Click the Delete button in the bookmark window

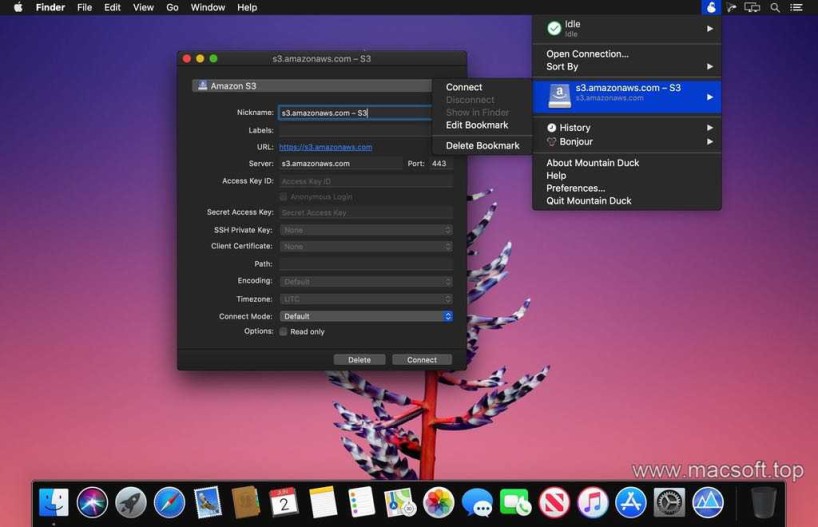[x=359, y=360]
